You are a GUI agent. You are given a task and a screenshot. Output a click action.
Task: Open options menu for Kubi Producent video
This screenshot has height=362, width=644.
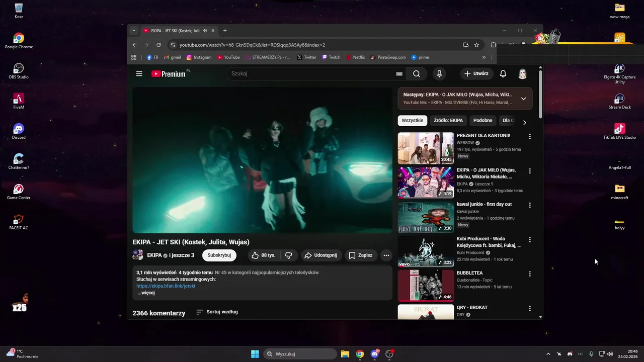click(x=530, y=240)
